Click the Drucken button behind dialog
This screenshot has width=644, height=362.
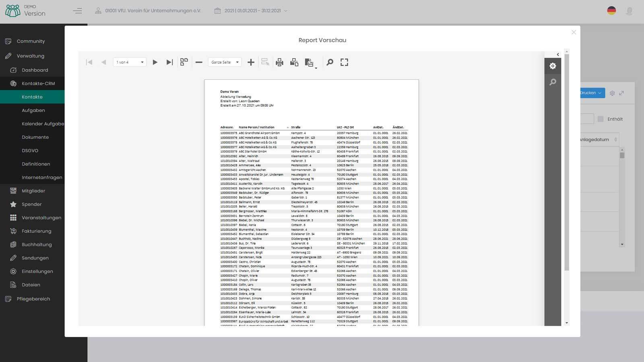coord(592,93)
